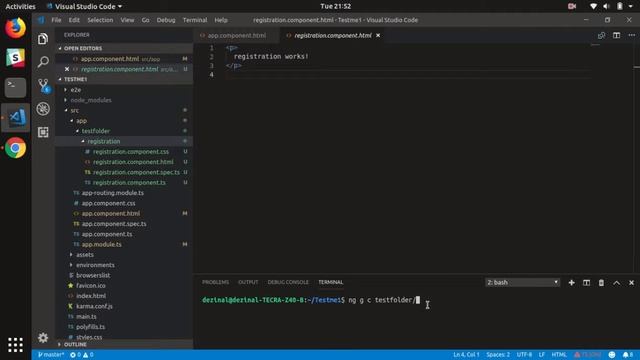Open the Terminal menu

(x=195, y=20)
